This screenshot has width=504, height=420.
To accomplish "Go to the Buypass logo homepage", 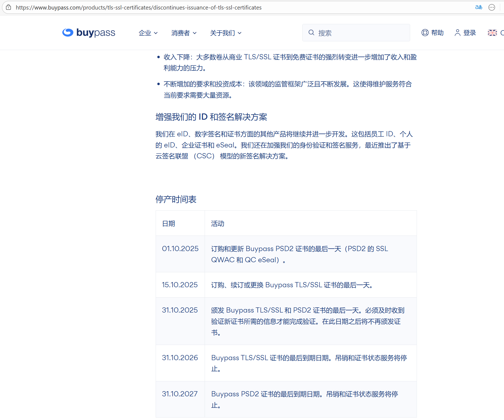I will tap(89, 33).
